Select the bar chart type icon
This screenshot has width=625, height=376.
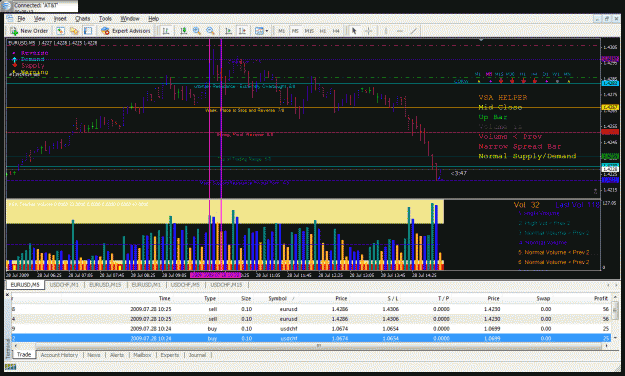tap(166, 31)
